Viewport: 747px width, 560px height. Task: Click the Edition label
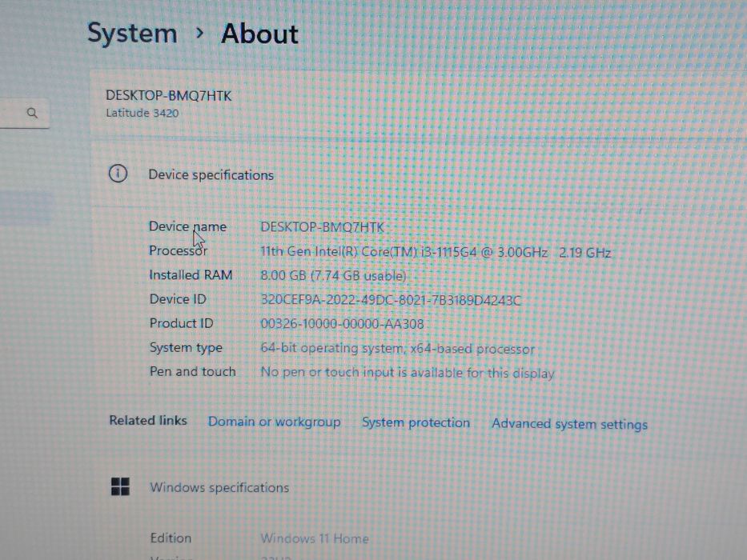[171, 538]
